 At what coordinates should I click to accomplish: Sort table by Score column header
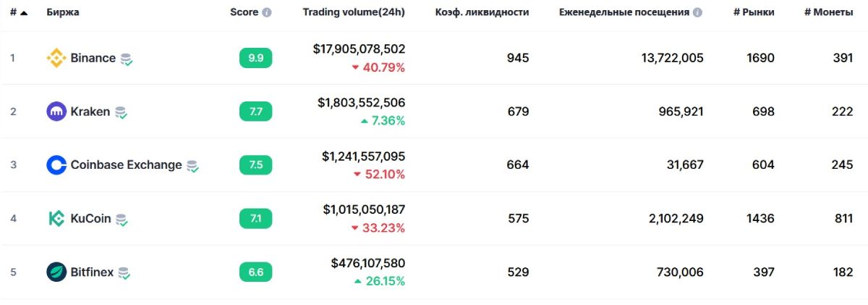coord(244,12)
